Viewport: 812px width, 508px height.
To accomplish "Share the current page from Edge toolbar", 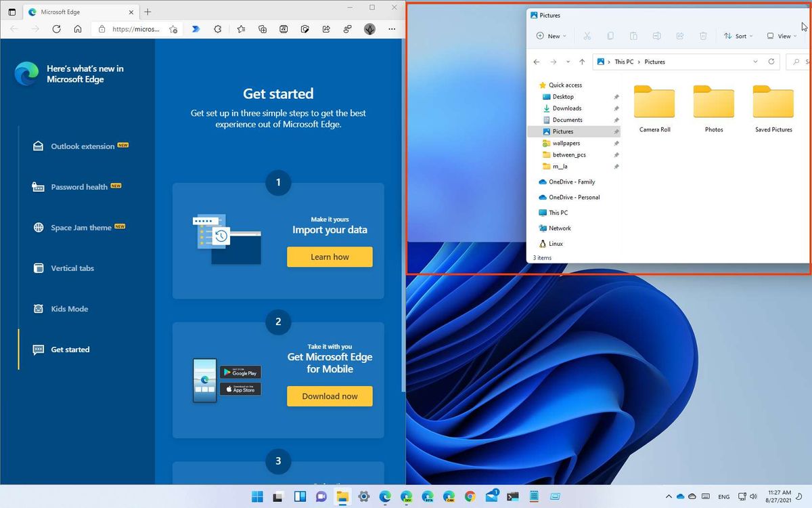I will [325, 29].
